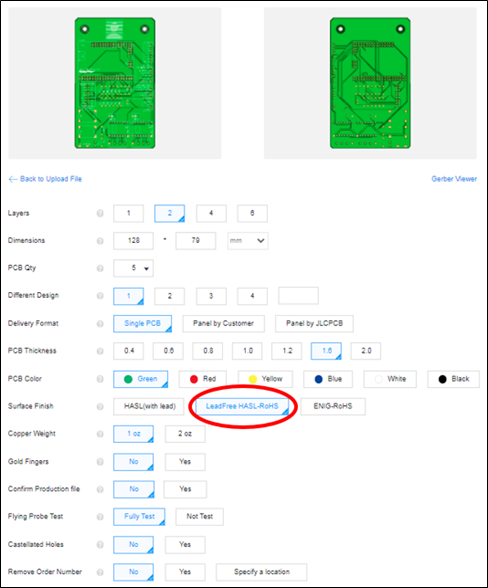The width and height of the screenshot is (488, 588).
Task: Click help icon next to PCB Qty
Action: coord(100,268)
